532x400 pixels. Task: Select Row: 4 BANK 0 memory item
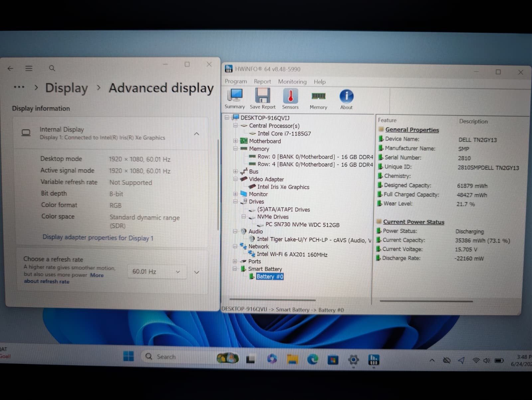click(315, 164)
